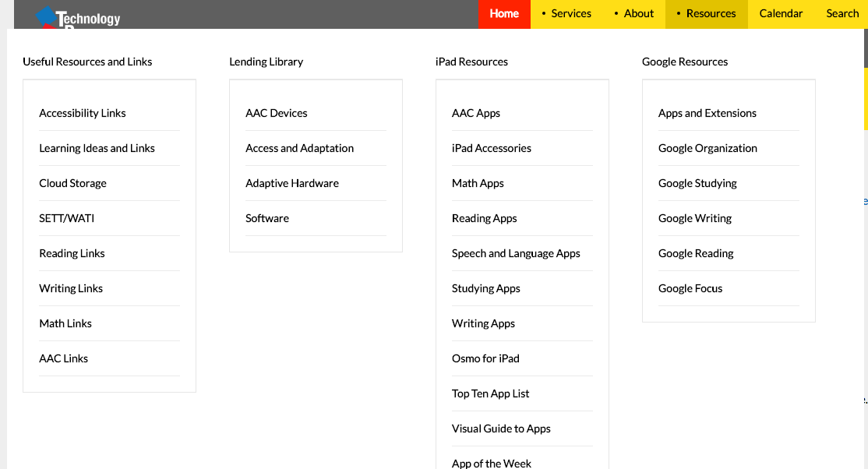Viewport: 868px width, 469px height.
Task: Select Access and Adaptation
Action: [x=299, y=148]
